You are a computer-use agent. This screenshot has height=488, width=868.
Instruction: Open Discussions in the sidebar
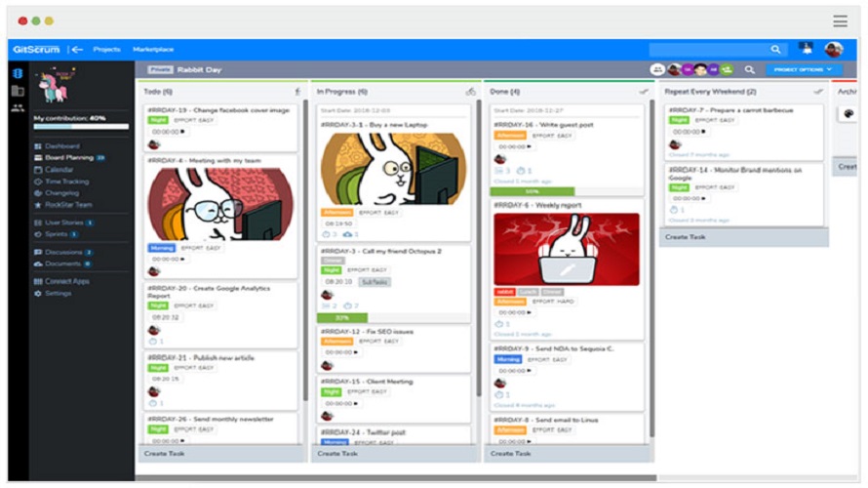pyautogui.click(x=63, y=252)
